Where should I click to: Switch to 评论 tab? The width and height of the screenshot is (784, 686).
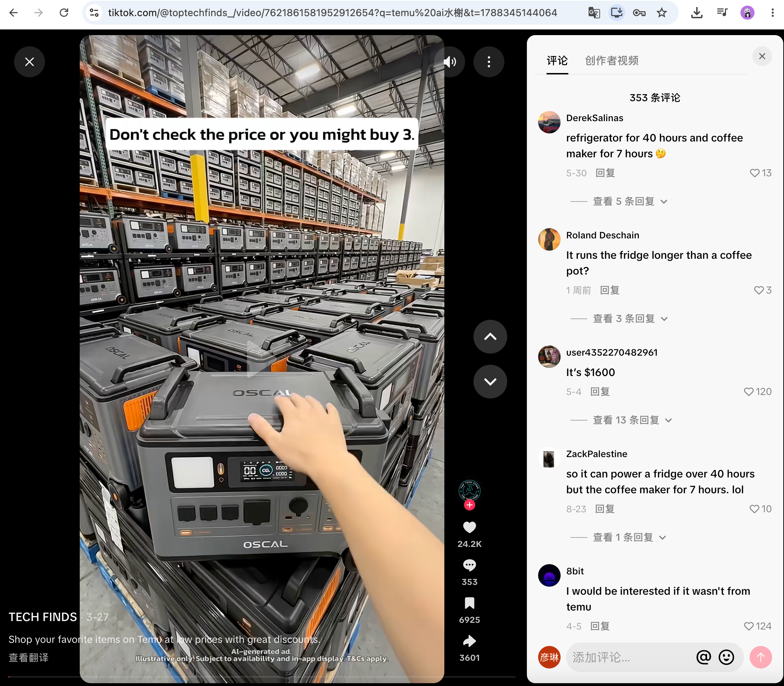(x=557, y=60)
